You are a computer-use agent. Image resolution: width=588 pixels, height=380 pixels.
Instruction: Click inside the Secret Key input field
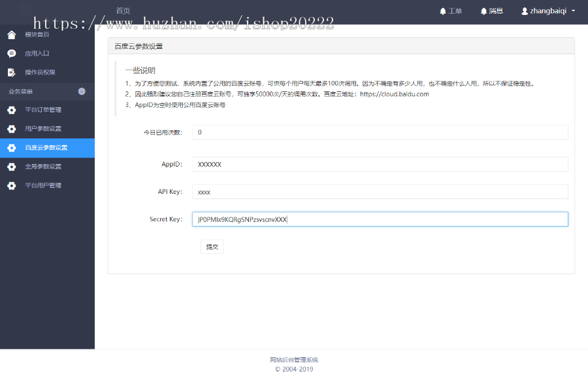[379, 219]
